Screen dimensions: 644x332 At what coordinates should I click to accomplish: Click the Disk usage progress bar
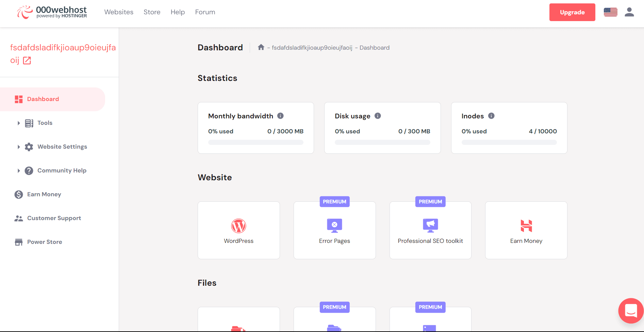382,143
